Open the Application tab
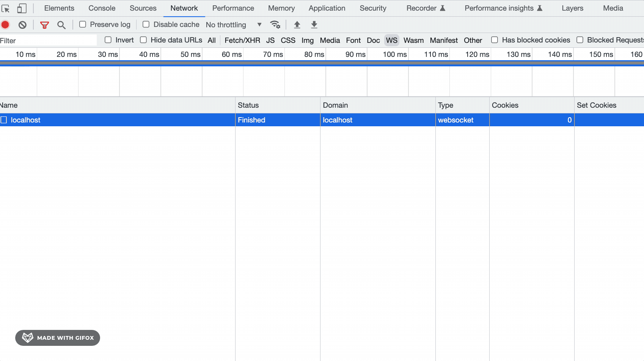This screenshot has height=361, width=644. point(327,8)
